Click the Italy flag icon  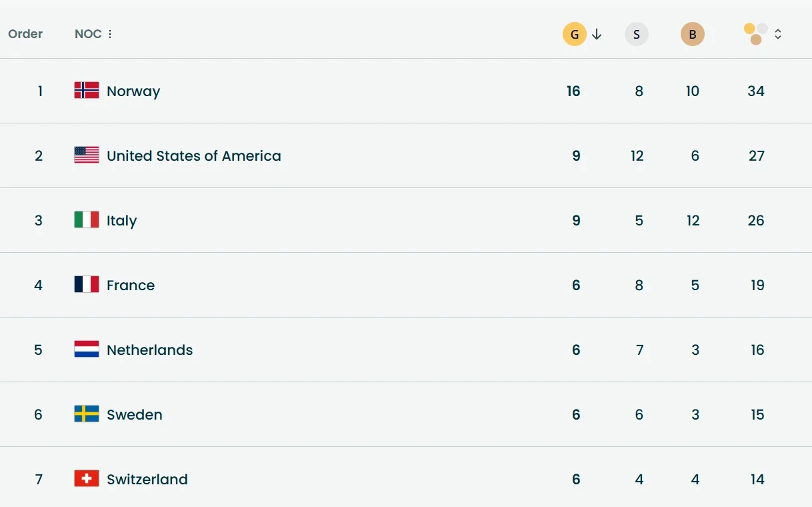coord(87,220)
